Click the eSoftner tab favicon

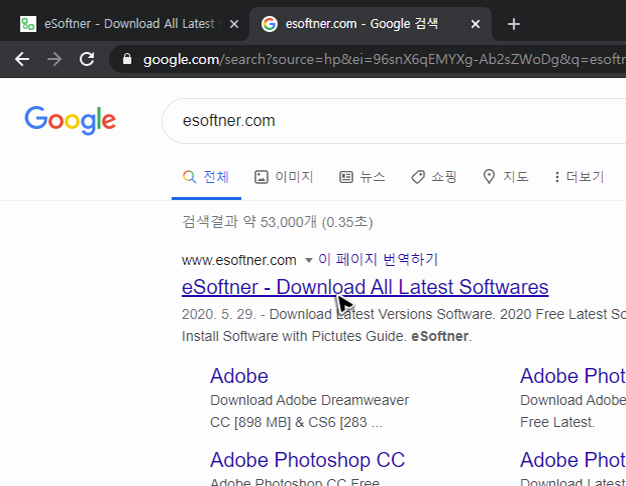click(28, 24)
